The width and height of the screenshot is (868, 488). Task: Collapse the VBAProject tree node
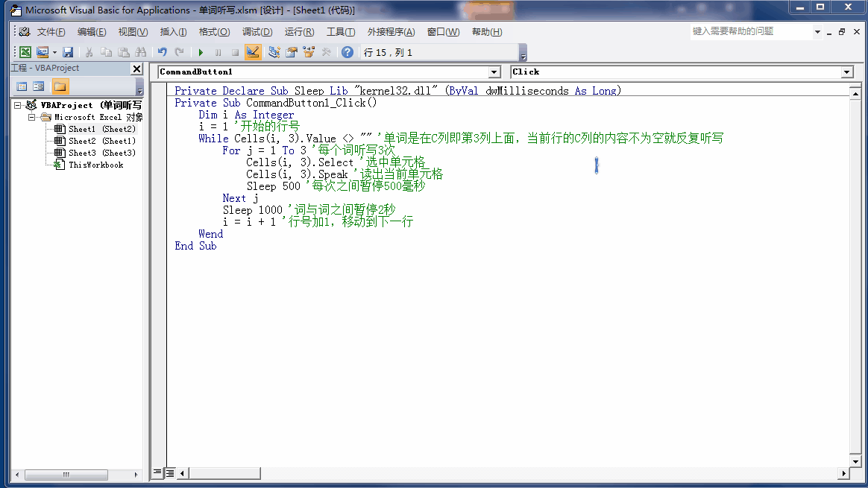tap(18, 105)
